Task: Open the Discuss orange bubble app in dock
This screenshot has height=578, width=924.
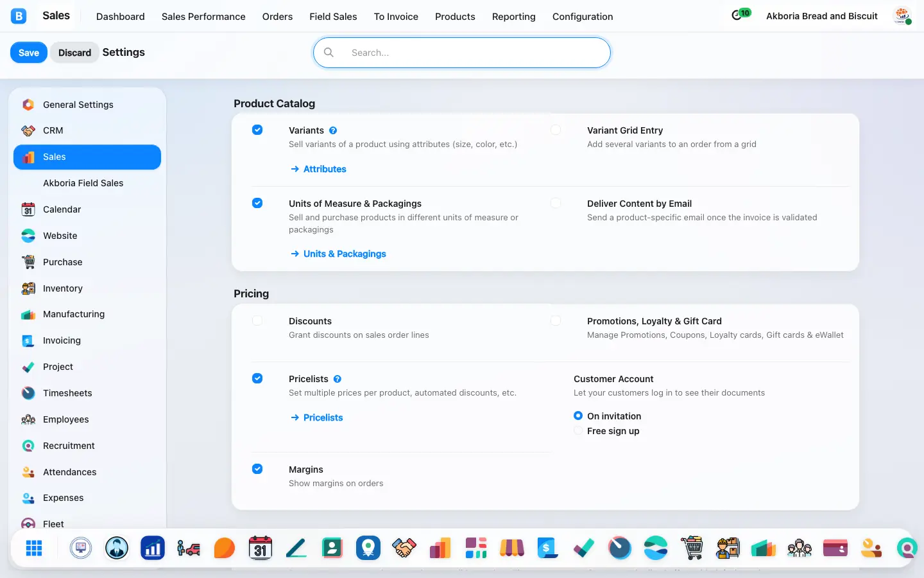Action: pyautogui.click(x=225, y=548)
